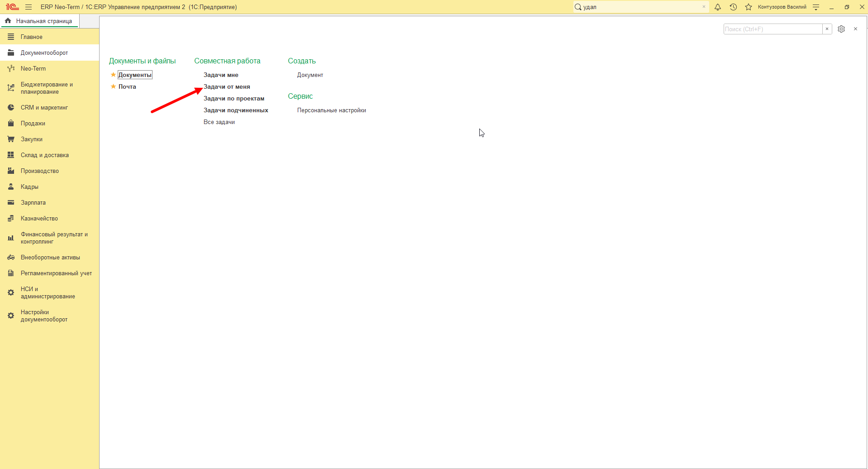Screen dimensions: 868x469
Task: Expand the service options dropdown near user name
Action: (816, 7)
